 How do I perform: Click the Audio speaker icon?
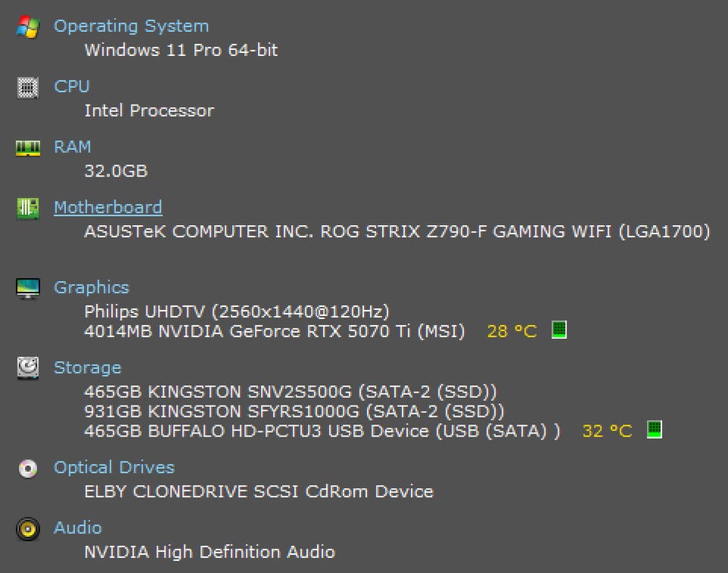point(27,528)
